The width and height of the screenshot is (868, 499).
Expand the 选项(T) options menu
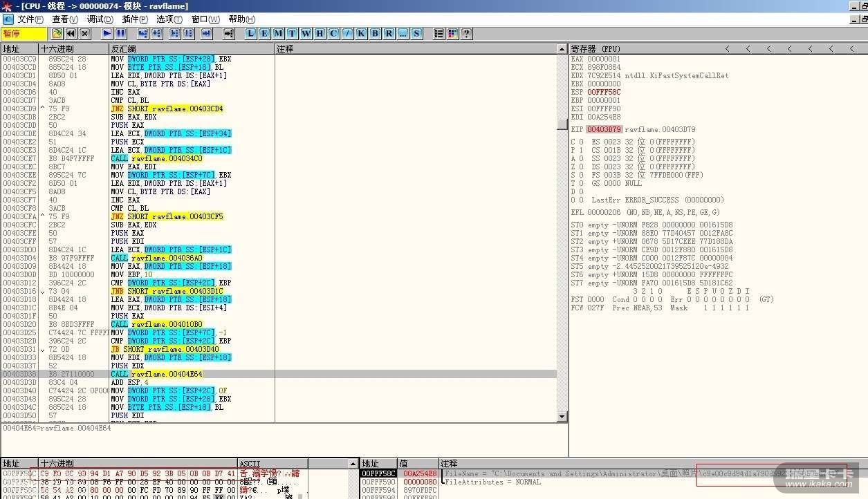pos(169,19)
